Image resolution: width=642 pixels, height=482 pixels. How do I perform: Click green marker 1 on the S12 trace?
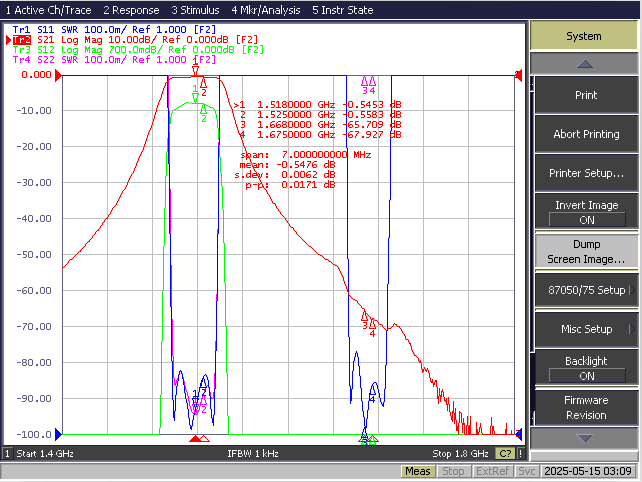(x=195, y=97)
